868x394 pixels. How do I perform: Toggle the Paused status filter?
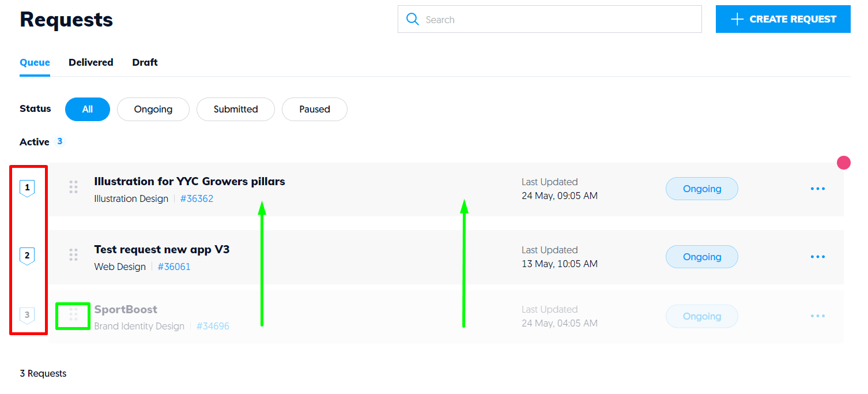pyautogui.click(x=314, y=109)
